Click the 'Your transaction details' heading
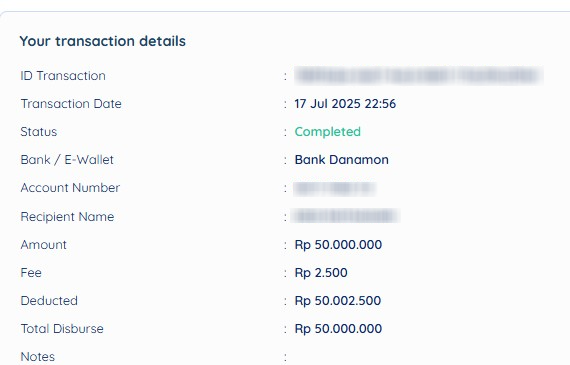Viewport: 570px width, 365px height. [x=103, y=41]
